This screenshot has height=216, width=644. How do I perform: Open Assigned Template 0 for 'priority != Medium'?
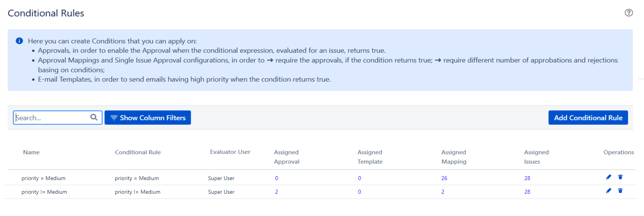tap(360, 192)
